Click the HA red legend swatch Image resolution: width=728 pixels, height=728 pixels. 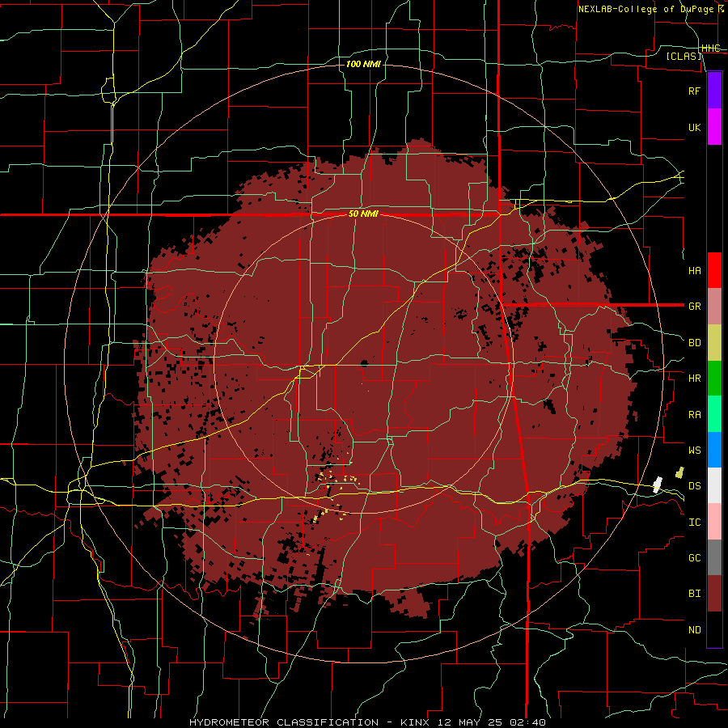(x=714, y=270)
